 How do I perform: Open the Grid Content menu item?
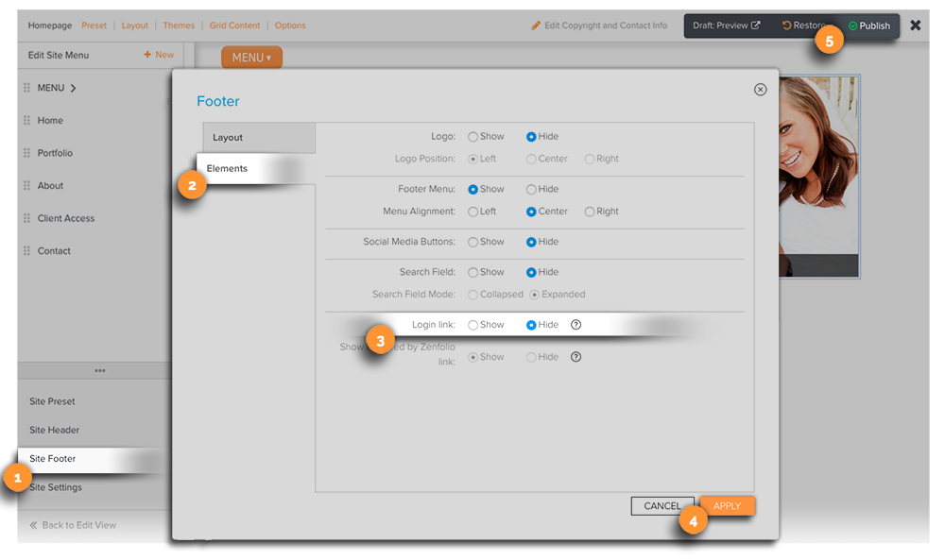point(234,25)
